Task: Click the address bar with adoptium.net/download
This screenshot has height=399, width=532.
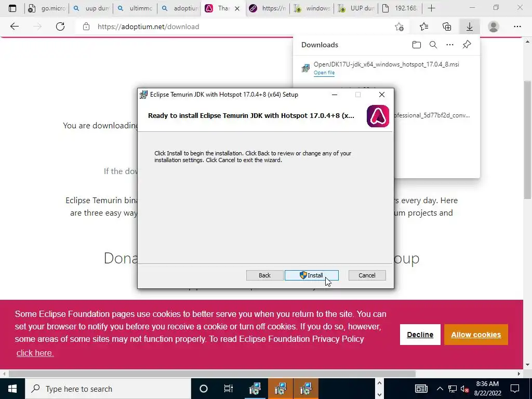Action: coord(241,26)
